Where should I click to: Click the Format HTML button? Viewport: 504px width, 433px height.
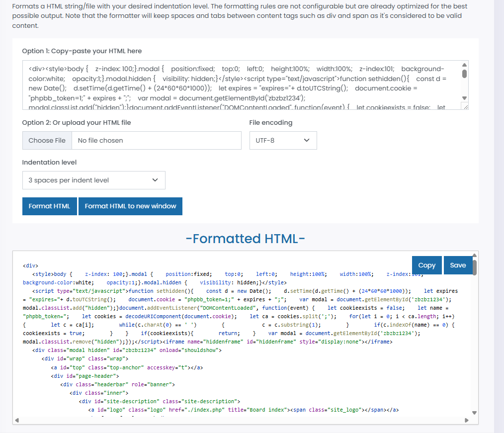[x=50, y=206]
